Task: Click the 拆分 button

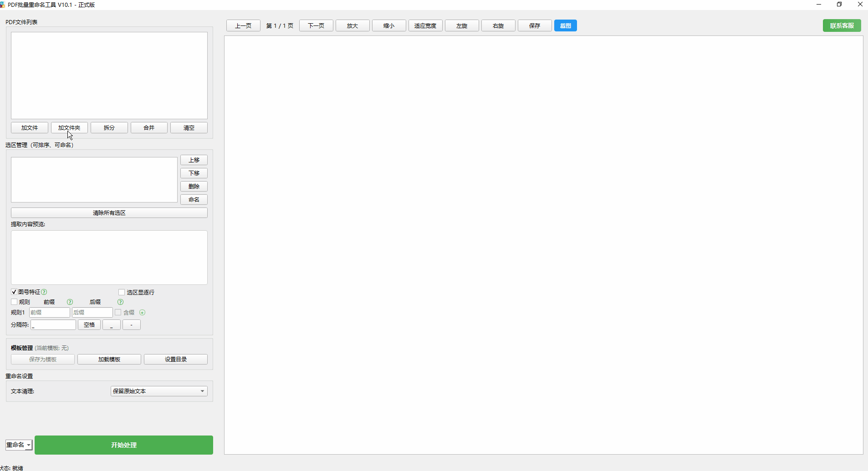Action: 109,128
